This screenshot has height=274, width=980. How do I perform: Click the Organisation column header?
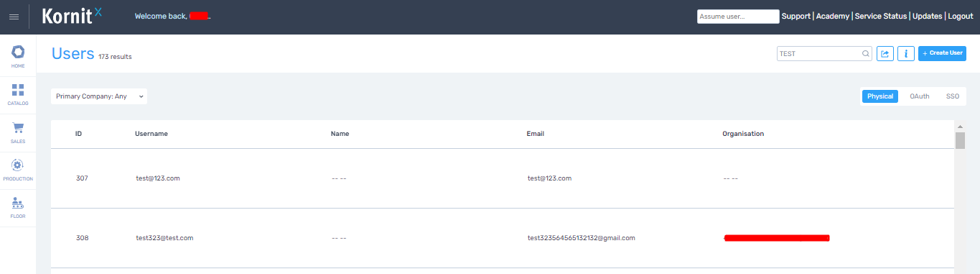[743, 134]
